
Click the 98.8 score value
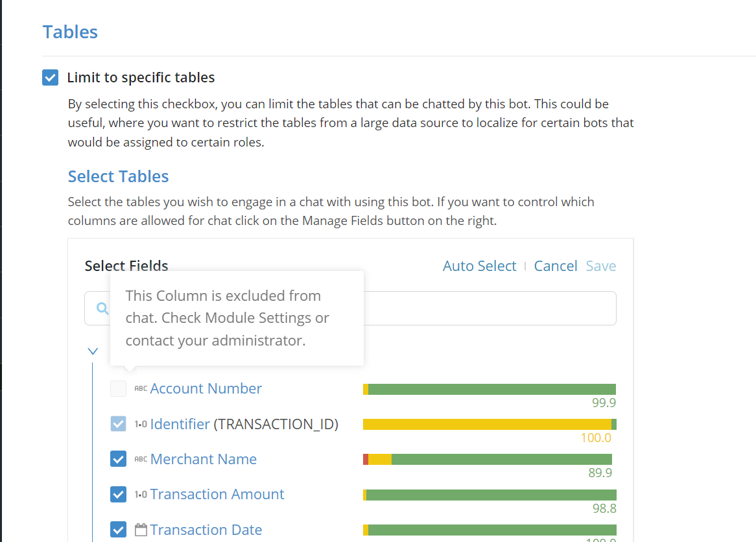pyautogui.click(x=604, y=508)
